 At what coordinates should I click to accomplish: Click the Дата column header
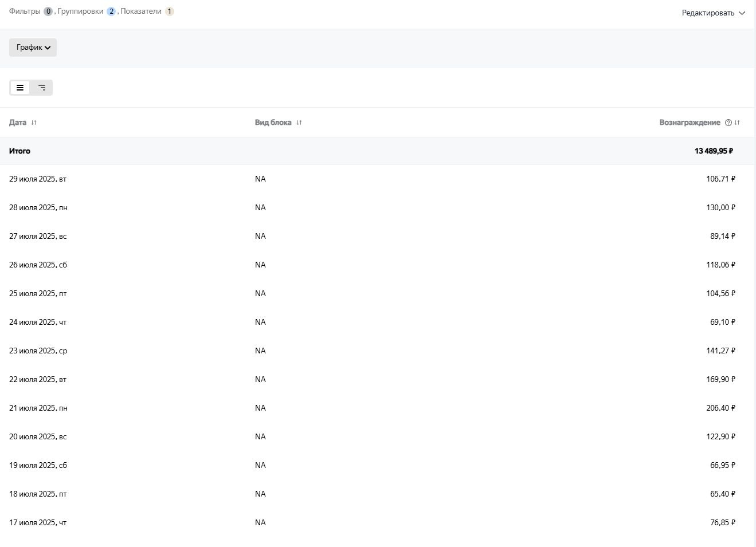pos(18,123)
